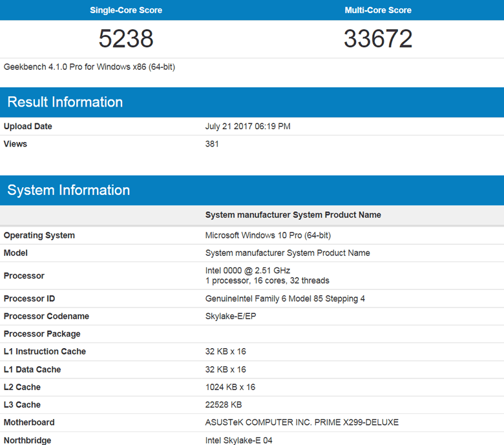Click the bold System manufacturer System Product Name heading
Viewport: 504px width, 445px height.
pos(293,214)
